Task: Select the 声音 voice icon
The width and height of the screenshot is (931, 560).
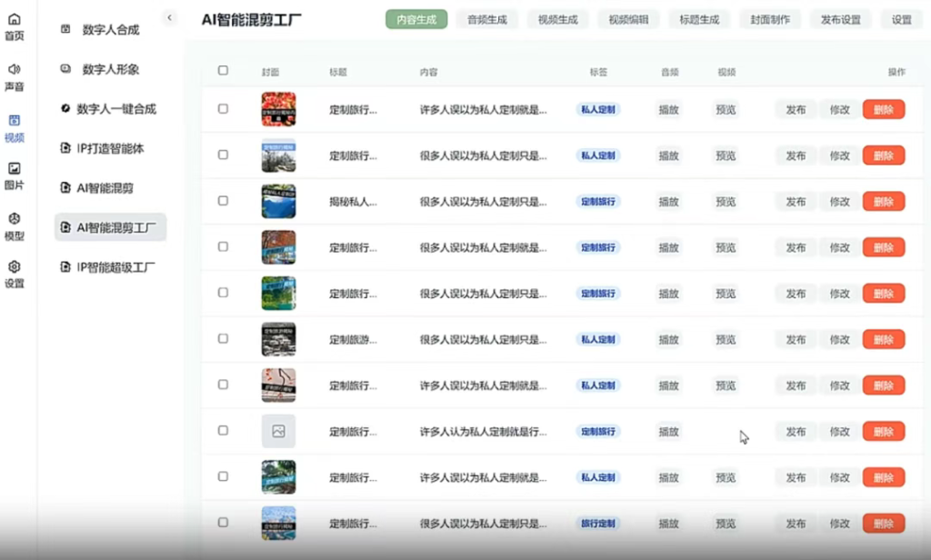Action: pyautogui.click(x=15, y=71)
